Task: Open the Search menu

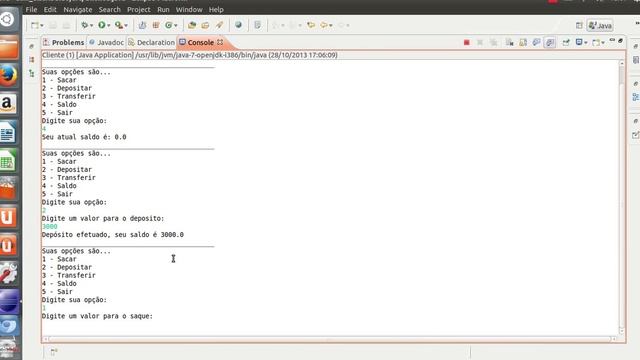Action: tap(110, 9)
